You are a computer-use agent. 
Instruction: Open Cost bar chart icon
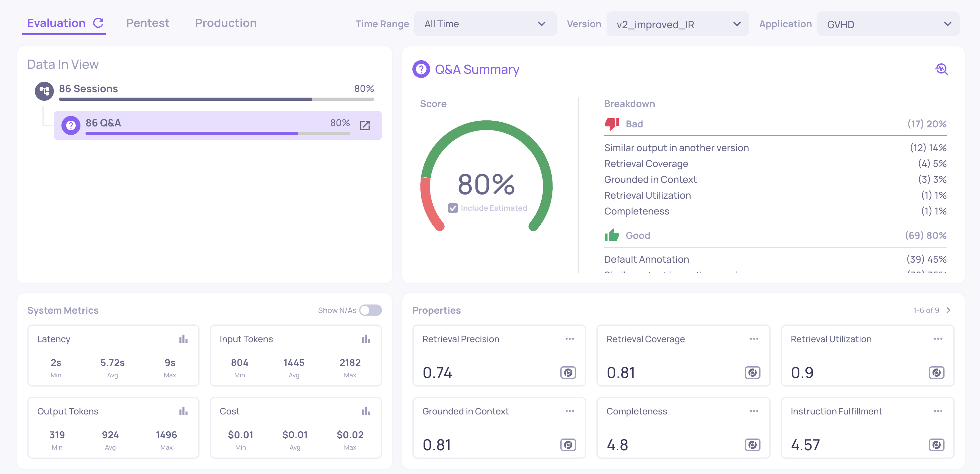(x=366, y=411)
